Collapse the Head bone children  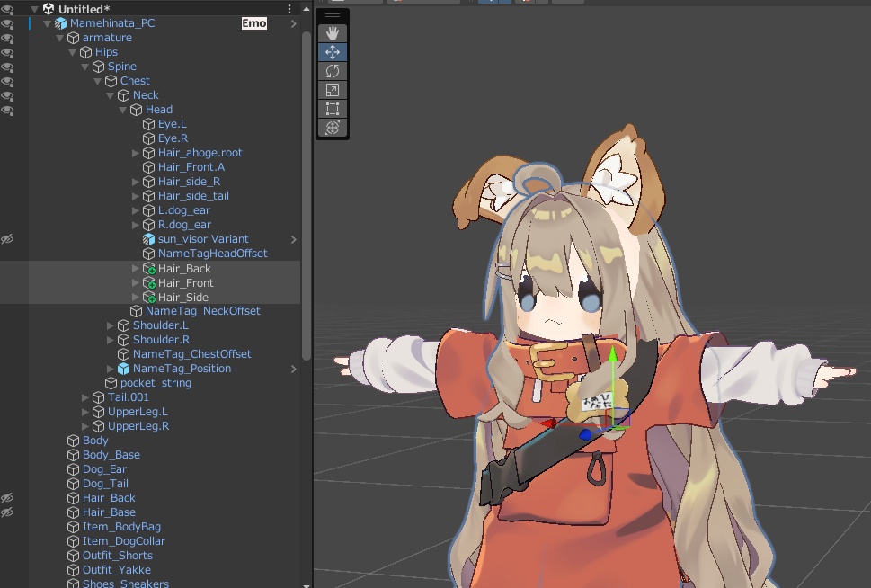pos(123,110)
